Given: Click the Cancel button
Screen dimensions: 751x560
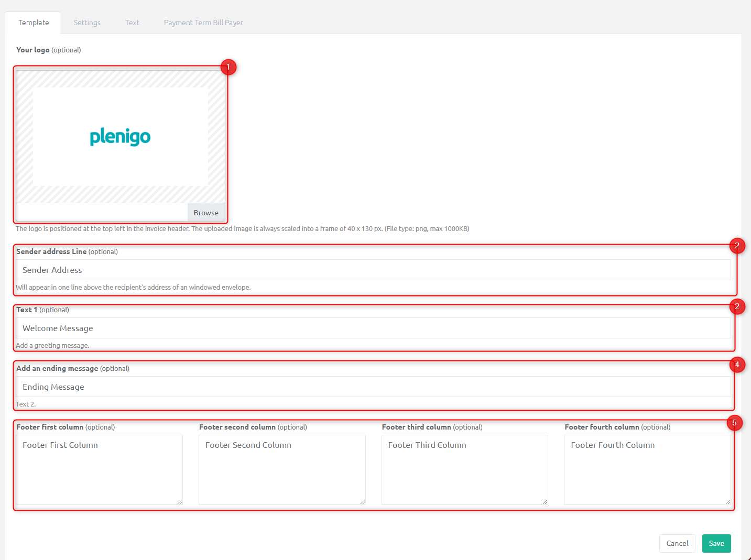Looking at the screenshot, I should (677, 543).
